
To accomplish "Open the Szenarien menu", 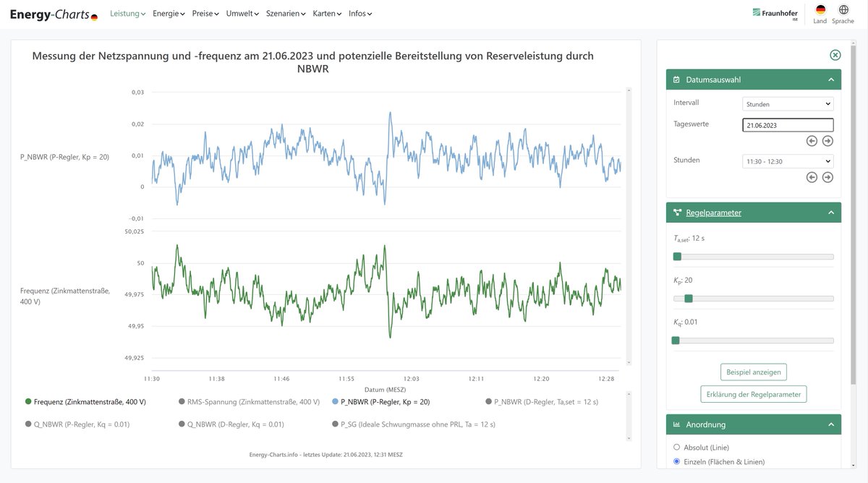I will pos(286,14).
